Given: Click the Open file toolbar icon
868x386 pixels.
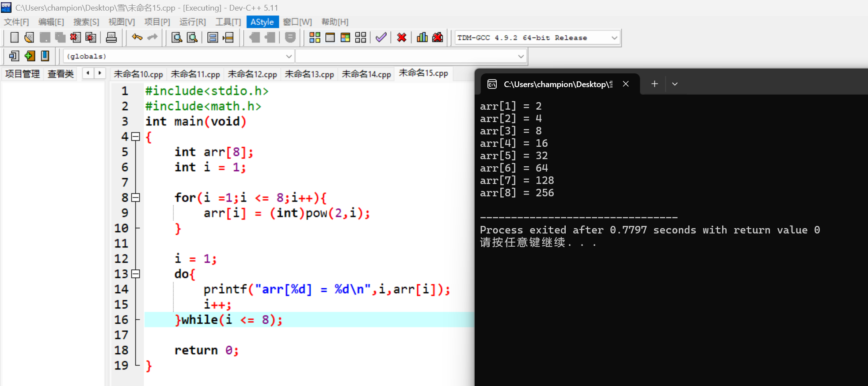Looking at the screenshot, I should [x=29, y=38].
